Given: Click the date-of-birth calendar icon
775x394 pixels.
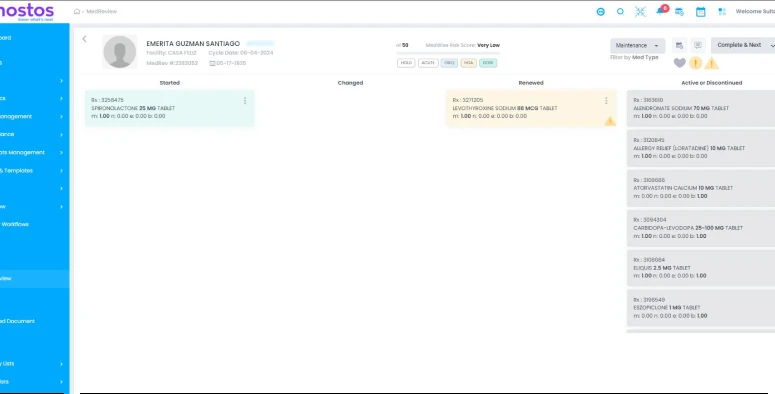Looking at the screenshot, I should click(212, 63).
